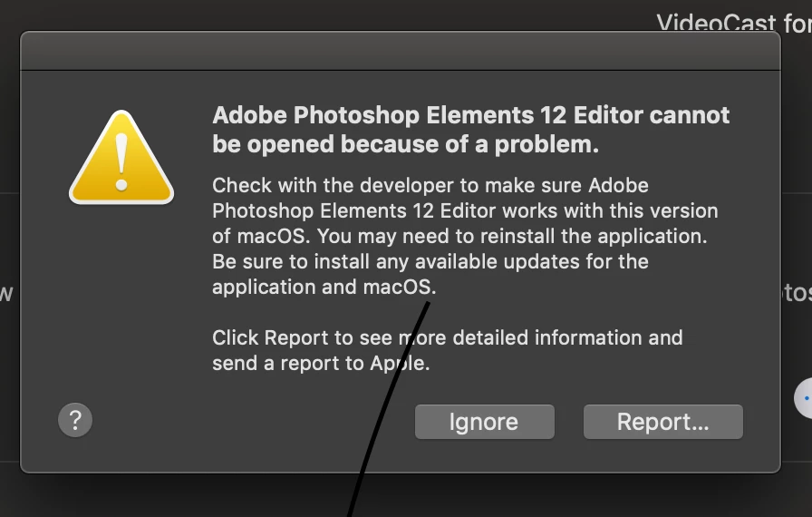The height and width of the screenshot is (517, 812).
Task: Click the 'send a report to Apple' line
Action: (321, 363)
